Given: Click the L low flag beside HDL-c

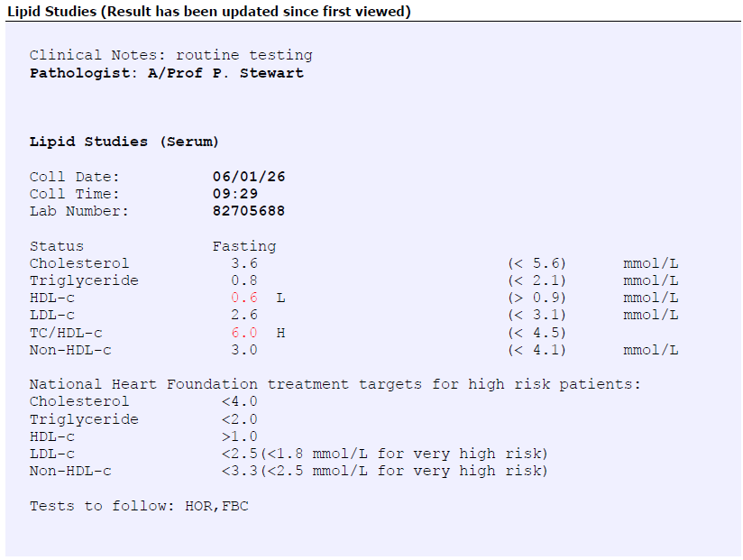Looking at the screenshot, I should click(x=280, y=298).
